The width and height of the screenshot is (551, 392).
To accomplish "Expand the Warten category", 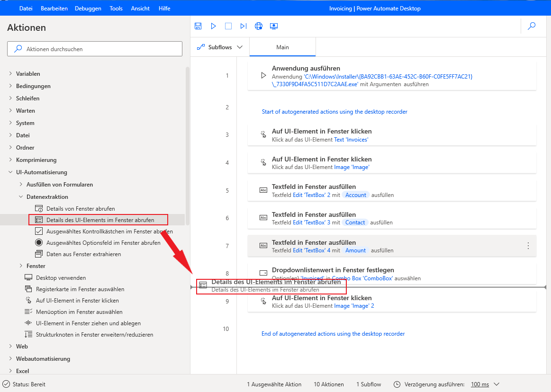I will [x=10, y=110].
